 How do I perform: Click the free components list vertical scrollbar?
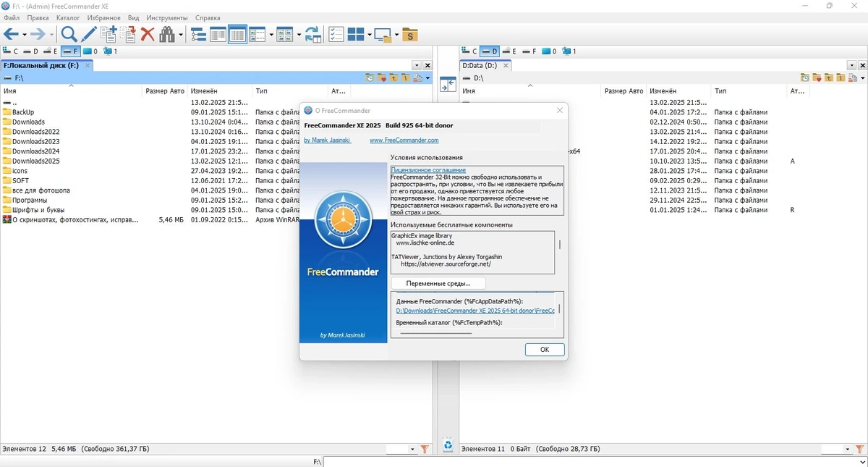point(559,246)
